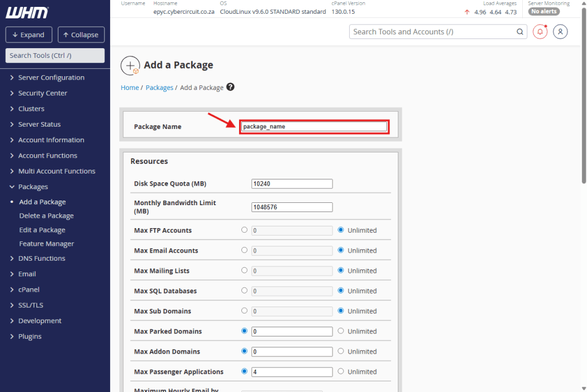Open the notifications bell icon

click(539, 32)
